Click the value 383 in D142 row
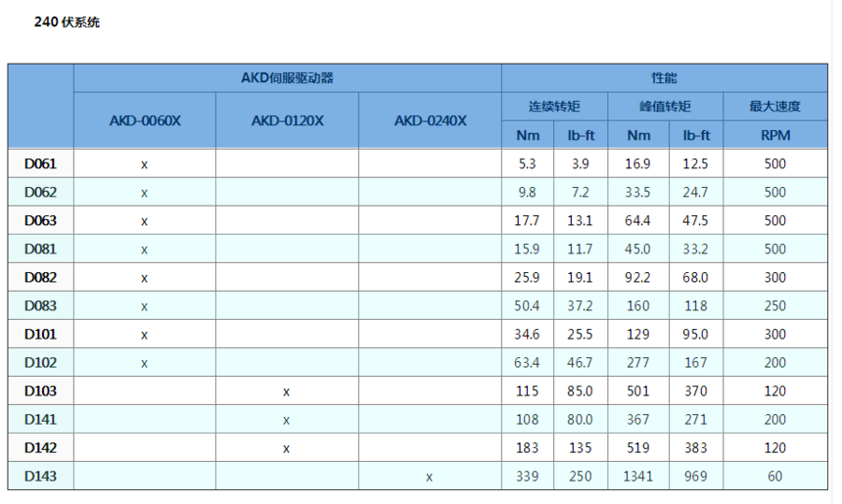The width and height of the screenshot is (842, 504). click(x=695, y=448)
